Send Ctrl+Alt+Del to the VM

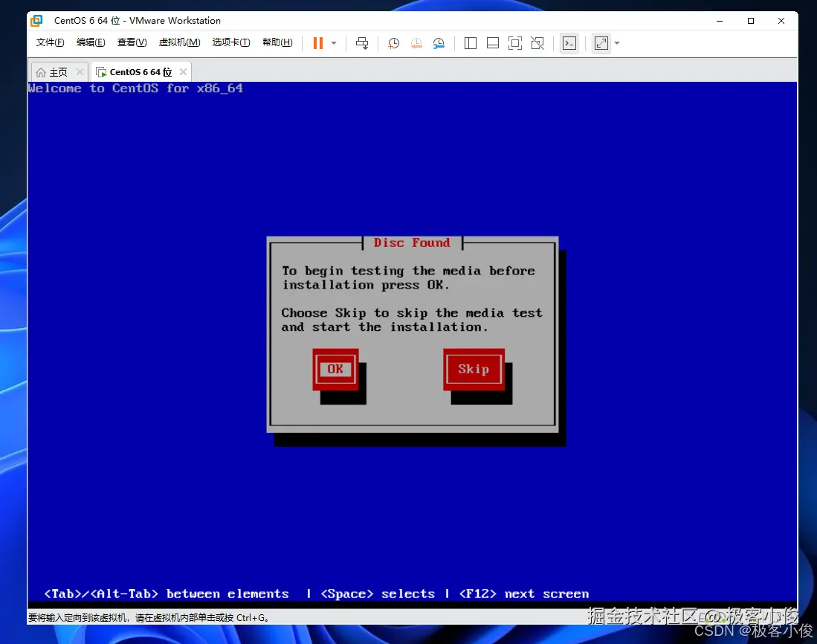point(362,43)
